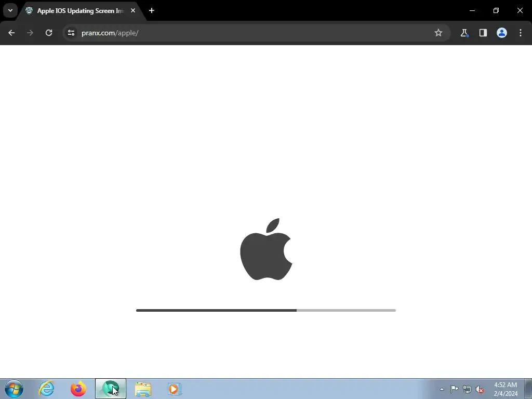Click the update progress bar
The height and width of the screenshot is (399, 532).
pyautogui.click(x=266, y=311)
